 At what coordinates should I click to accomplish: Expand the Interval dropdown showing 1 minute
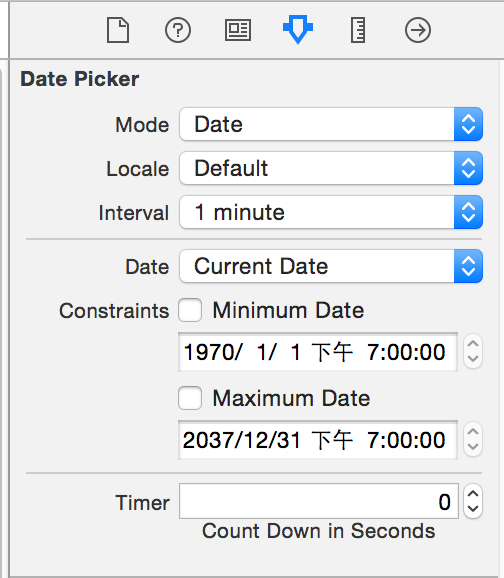click(331, 212)
